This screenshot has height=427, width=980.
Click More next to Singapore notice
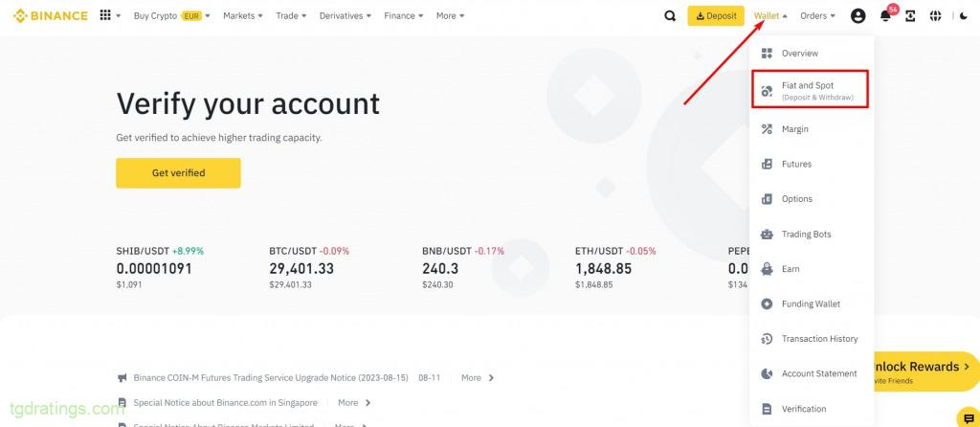pos(354,403)
